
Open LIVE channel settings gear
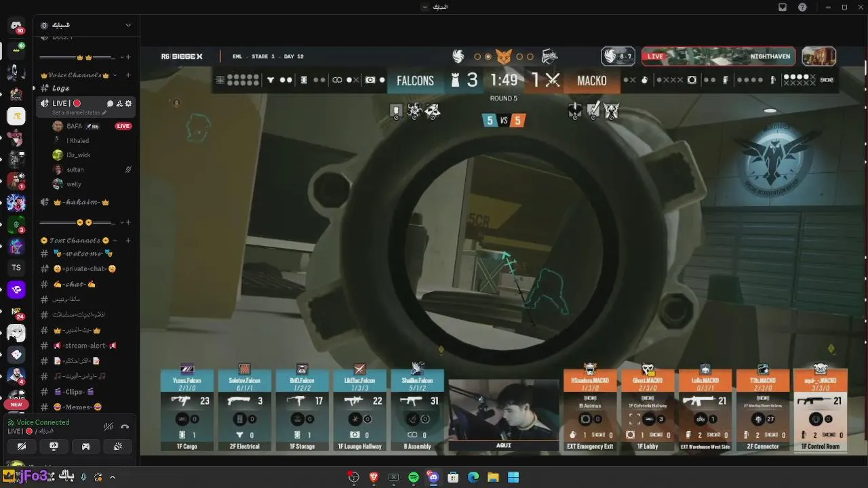(128, 103)
